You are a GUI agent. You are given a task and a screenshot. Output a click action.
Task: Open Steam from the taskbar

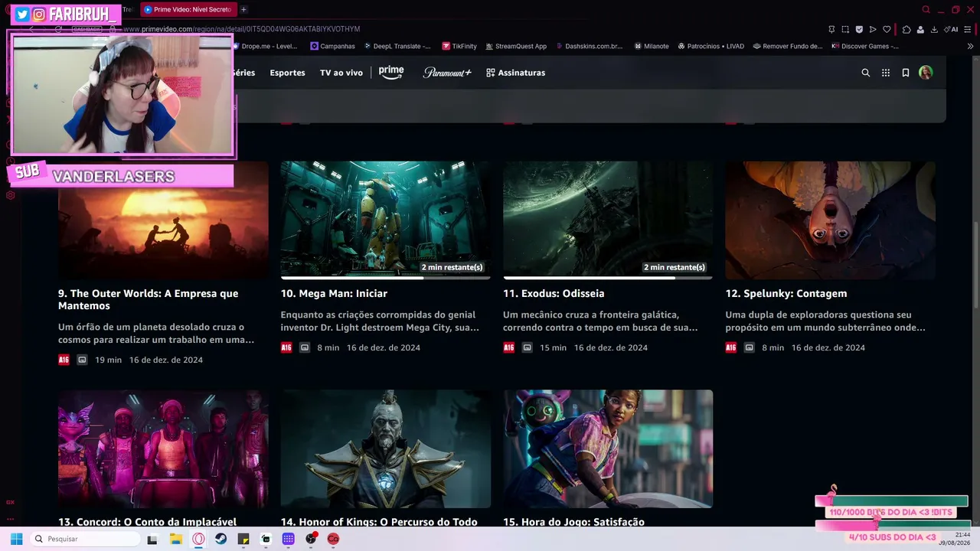(220, 539)
